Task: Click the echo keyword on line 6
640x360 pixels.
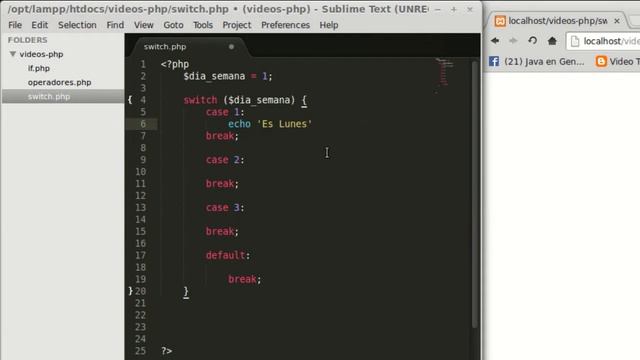Action: click(239, 124)
